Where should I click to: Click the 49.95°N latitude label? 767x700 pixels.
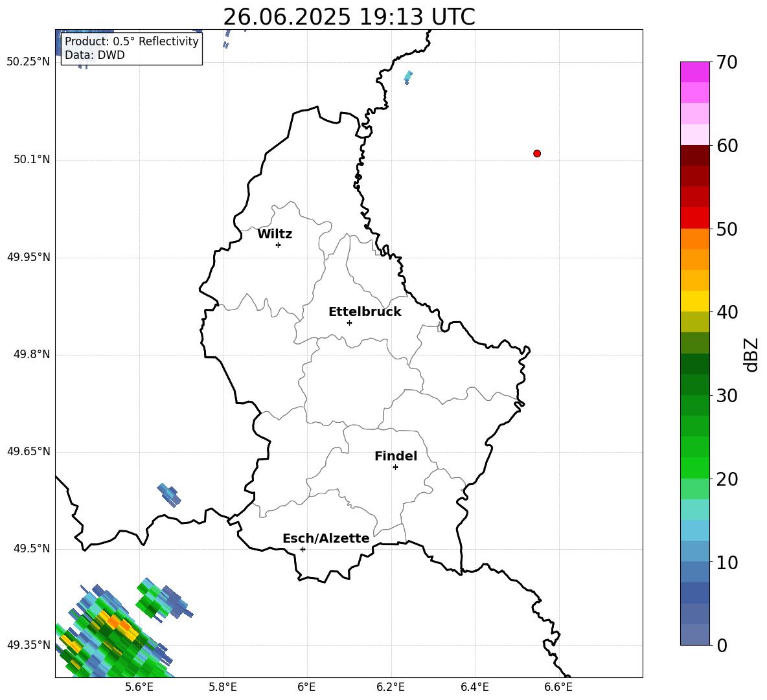pos(29,257)
